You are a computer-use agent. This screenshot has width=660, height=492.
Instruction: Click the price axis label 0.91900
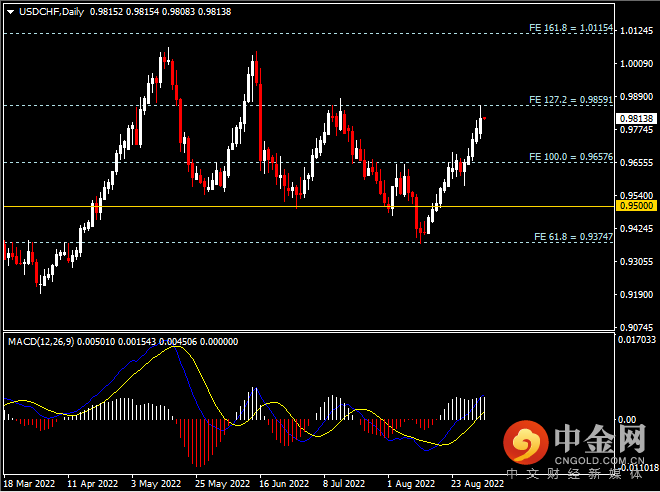pyautogui.click(x=636, y=295)
